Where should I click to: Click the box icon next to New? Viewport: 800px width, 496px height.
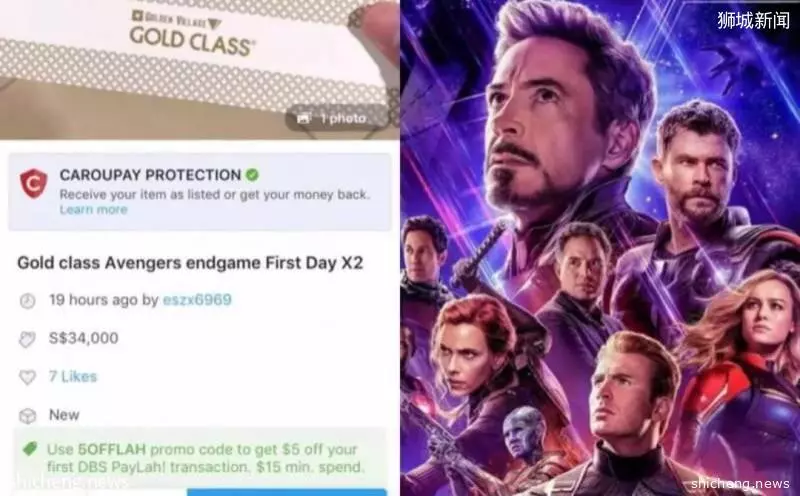click(27, 415)
